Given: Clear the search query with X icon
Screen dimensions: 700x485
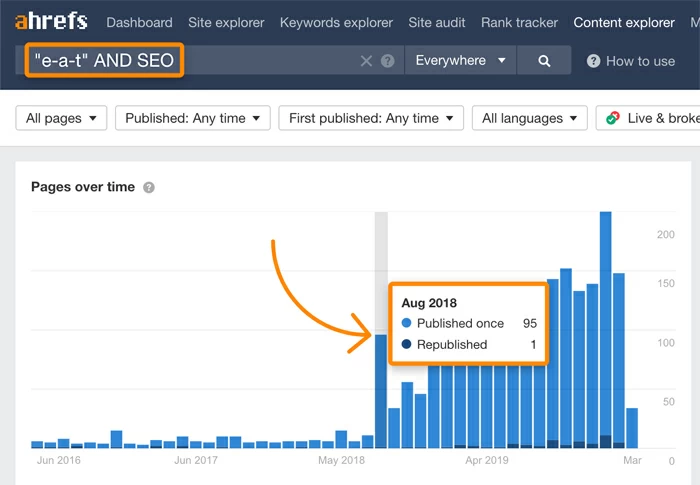Looking at the screenshot, I should [366, 61].
